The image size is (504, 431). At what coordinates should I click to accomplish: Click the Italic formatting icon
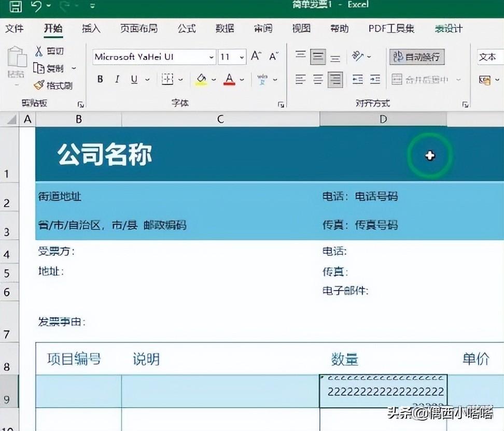(116, 79)
